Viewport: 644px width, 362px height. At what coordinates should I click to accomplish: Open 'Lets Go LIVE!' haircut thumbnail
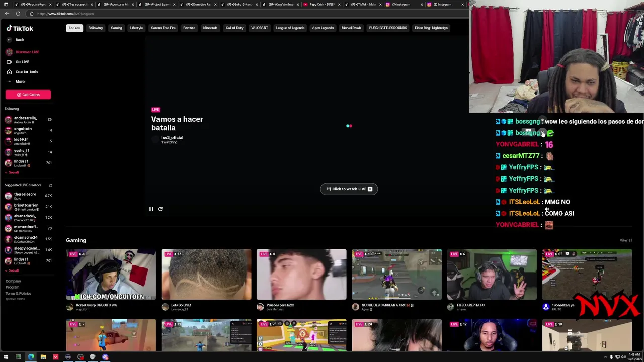206,274
